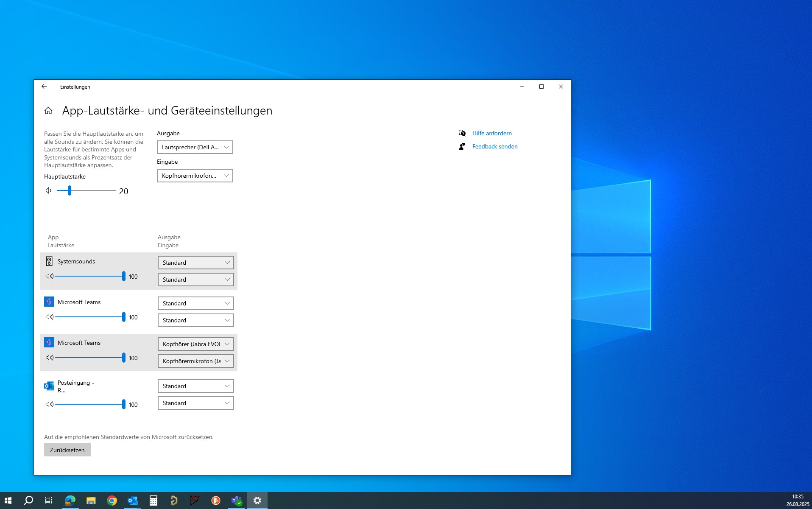Click the Hauptlautstärke slider track
Image resolution: width=812 pixels, height=509 pixels.
point(86,190)
